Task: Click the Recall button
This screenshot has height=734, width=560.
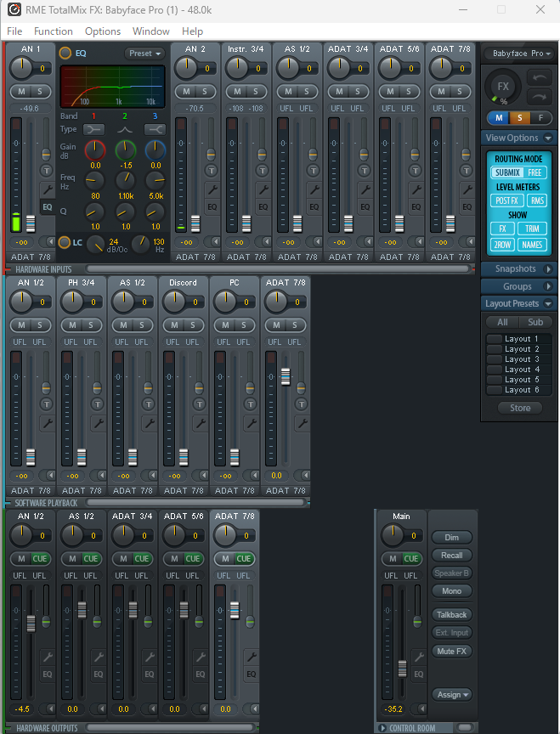Action: click(452, 556)
